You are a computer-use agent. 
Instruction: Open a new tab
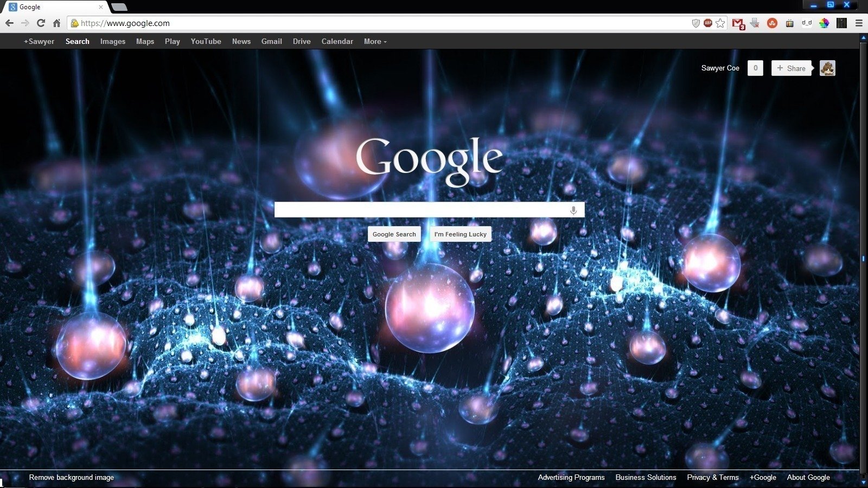[x=119, y=7]
